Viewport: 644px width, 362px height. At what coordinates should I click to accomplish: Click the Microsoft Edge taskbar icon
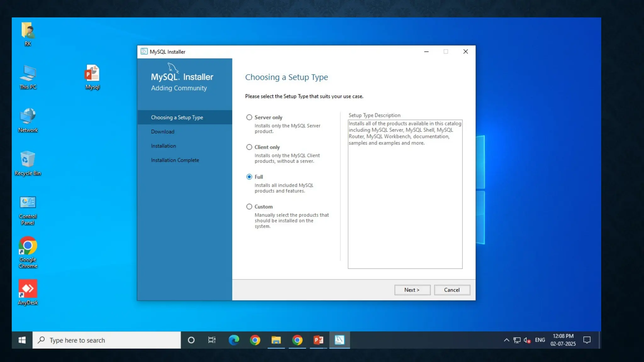coord(234,340)
